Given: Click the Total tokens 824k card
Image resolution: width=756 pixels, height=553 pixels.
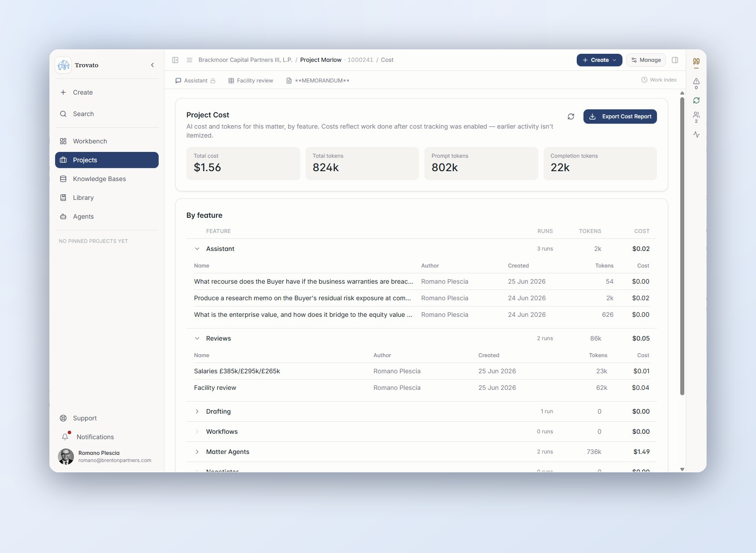Looking at the screenshot, I should pos(362,164).
